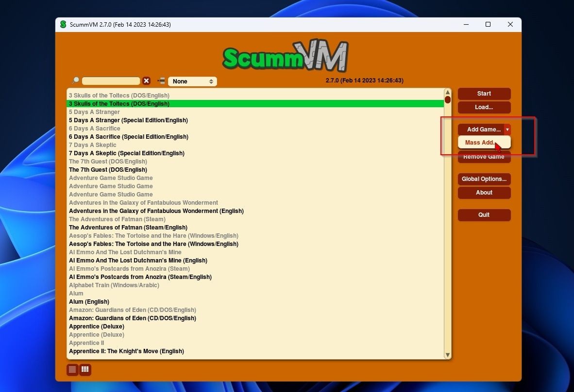Open the About dialog

[484, 192]
